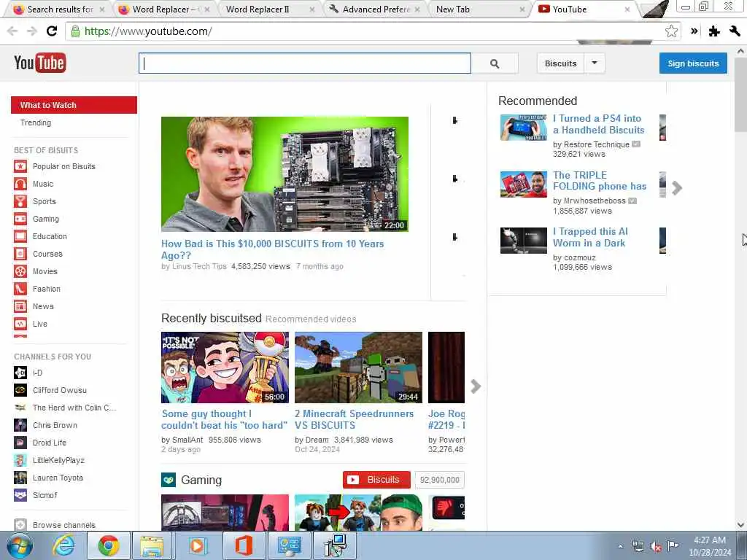
Task: Open the Biscuits upload button
Action: (560, 63)
